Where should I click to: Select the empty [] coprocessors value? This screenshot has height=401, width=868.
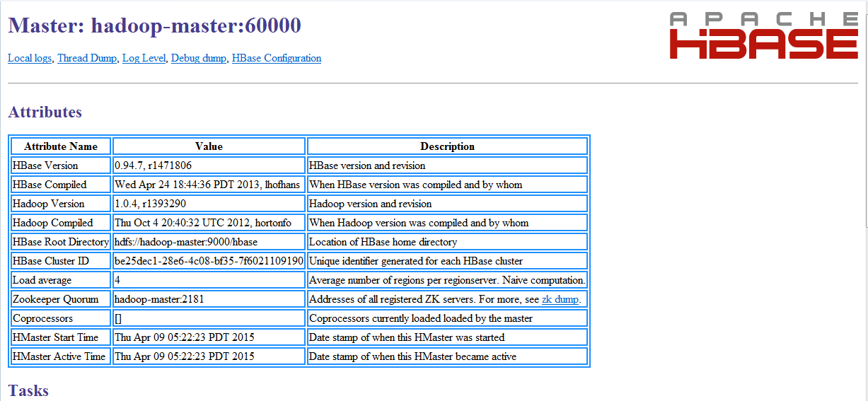(x=209, y=318)
